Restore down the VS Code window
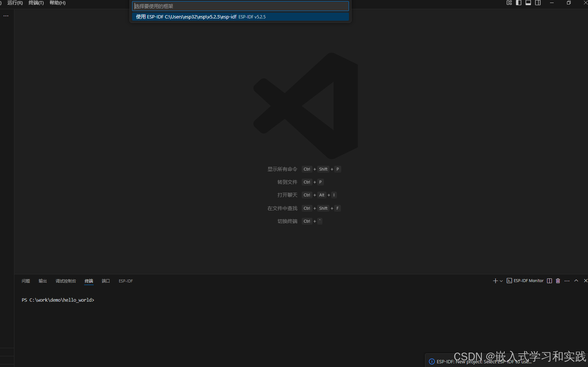Image resolution: width=588 pixels, height=367 pixels. (569, 3)
